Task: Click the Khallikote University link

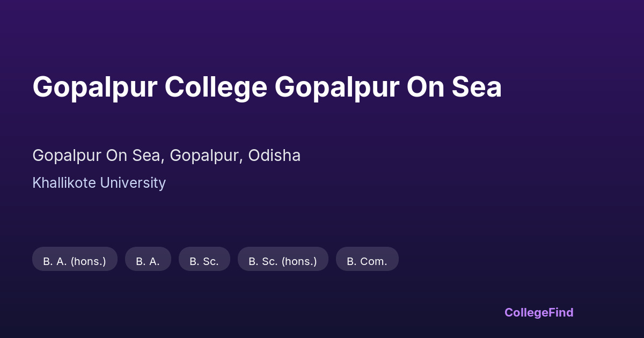Action: click(99, 183)
